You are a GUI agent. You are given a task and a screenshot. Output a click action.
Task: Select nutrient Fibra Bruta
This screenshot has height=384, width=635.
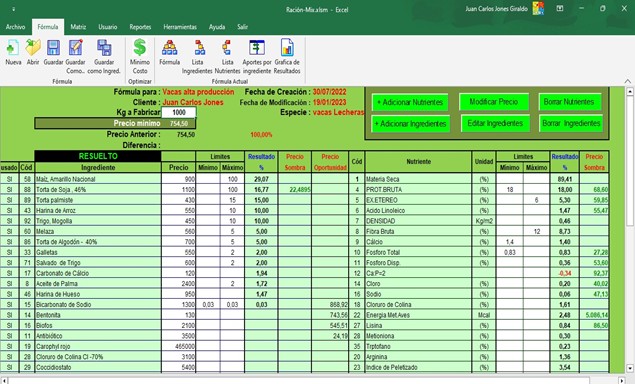[x=418, y=232]
